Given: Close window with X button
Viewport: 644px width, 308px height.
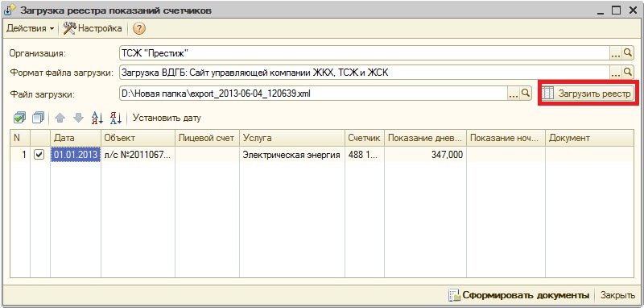Looking at the screenshot, I should [x=633, y=10].
